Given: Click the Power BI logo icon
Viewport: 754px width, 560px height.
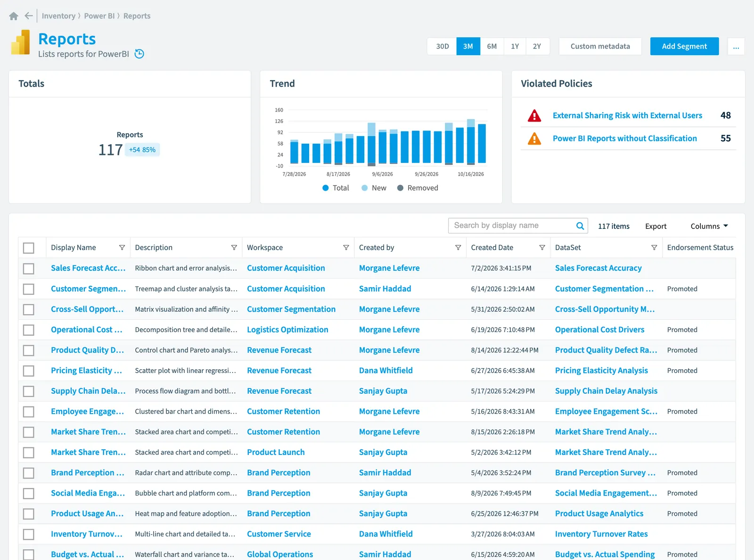Looking at the screenshot, I should (x=20, y=42).
